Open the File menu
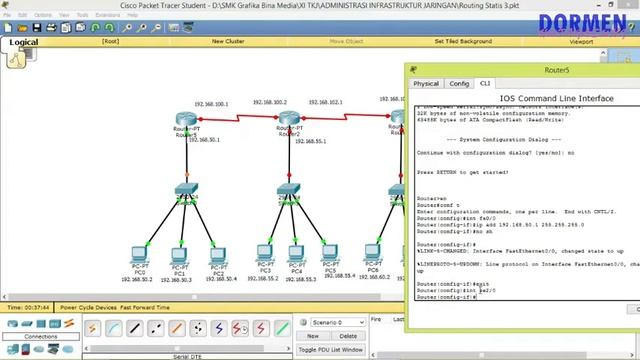 pyautogui.click(x=7, y=15)
